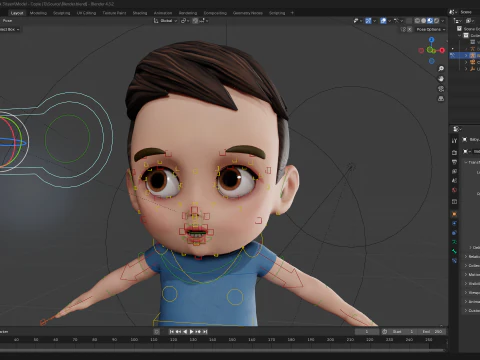Open the Compositing workspace tab

coord(215,13)
